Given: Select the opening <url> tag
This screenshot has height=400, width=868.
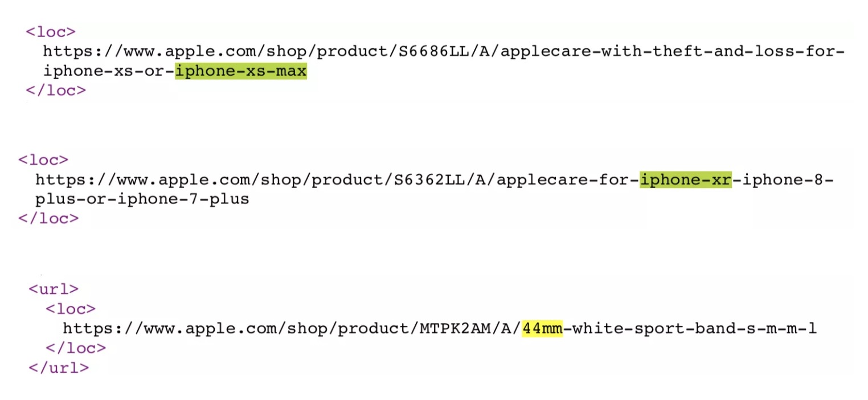Looking at the screenshot, I should coord(54,288).
